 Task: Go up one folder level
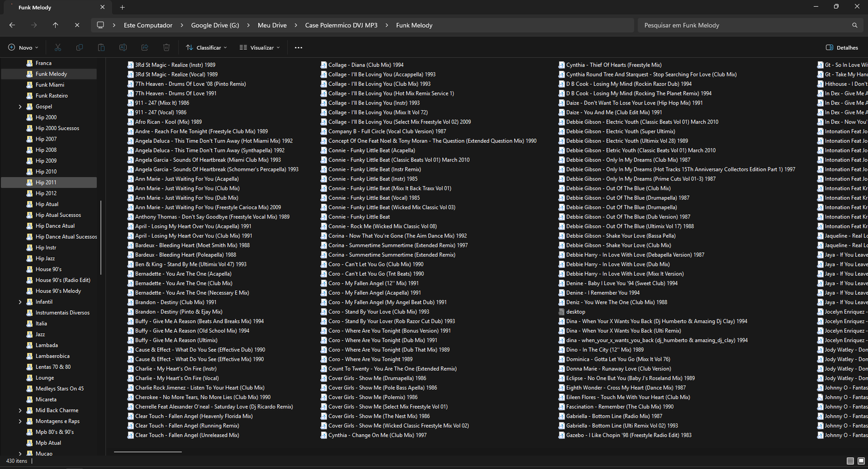55,25
